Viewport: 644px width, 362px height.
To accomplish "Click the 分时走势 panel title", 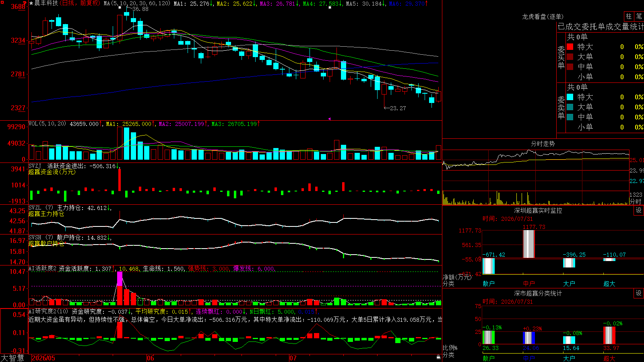I will (x=543, y=144).
